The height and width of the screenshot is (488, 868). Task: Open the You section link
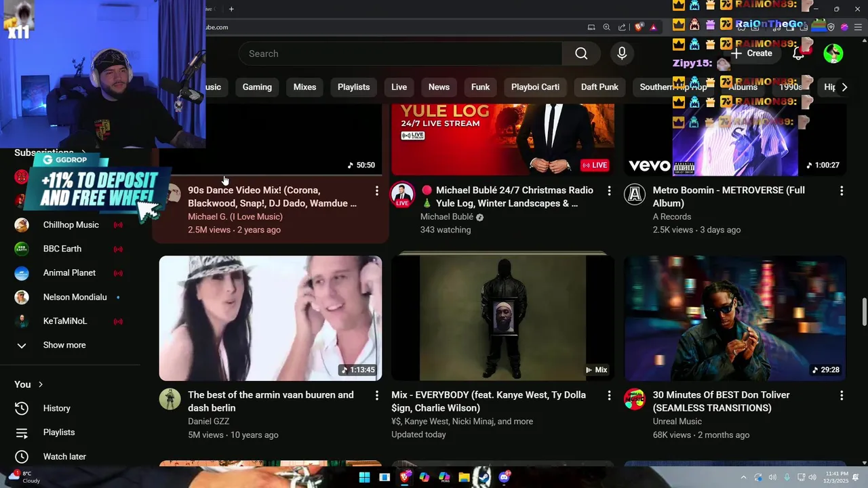point(28,384)
